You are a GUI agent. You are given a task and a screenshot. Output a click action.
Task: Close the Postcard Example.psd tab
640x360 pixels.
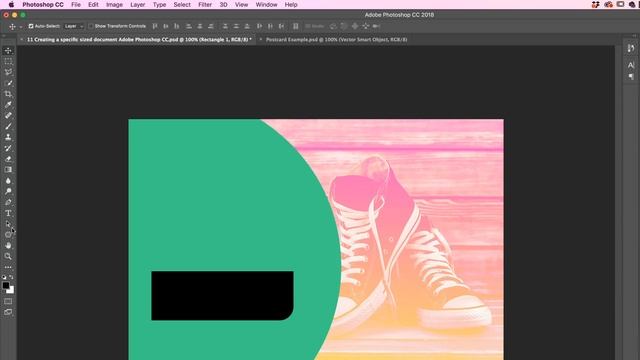[x=261, y=40]
